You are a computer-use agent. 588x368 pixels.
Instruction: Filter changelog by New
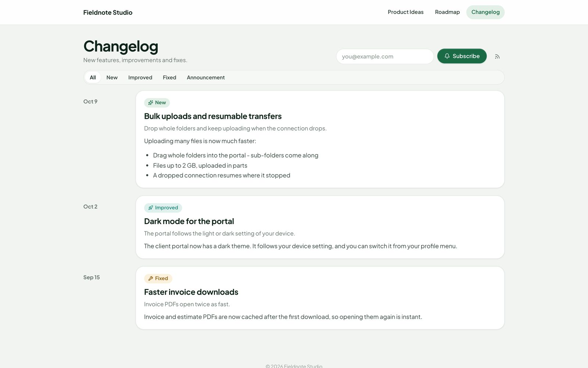[112, 77]
